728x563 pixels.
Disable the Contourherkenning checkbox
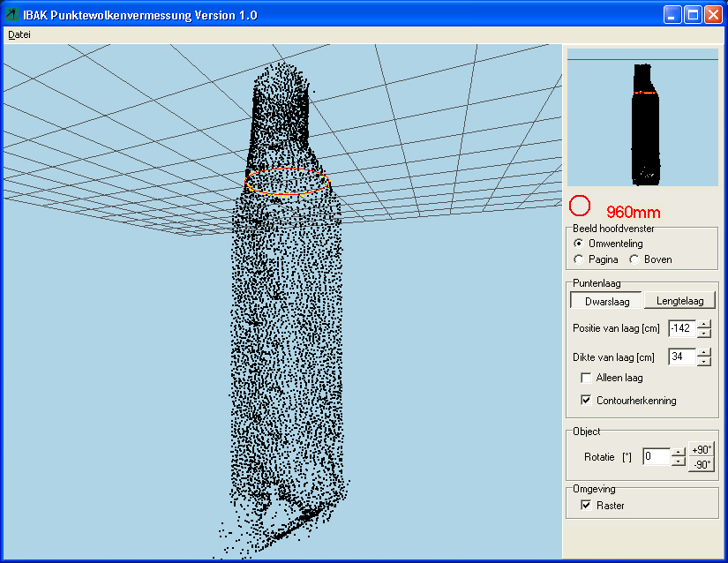[586, 400]
